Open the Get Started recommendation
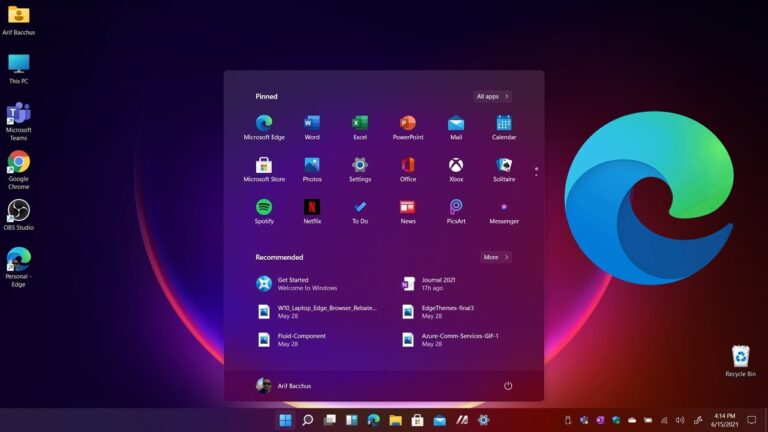Viewport: 768px width, 432px height. (x=297, y=284)
